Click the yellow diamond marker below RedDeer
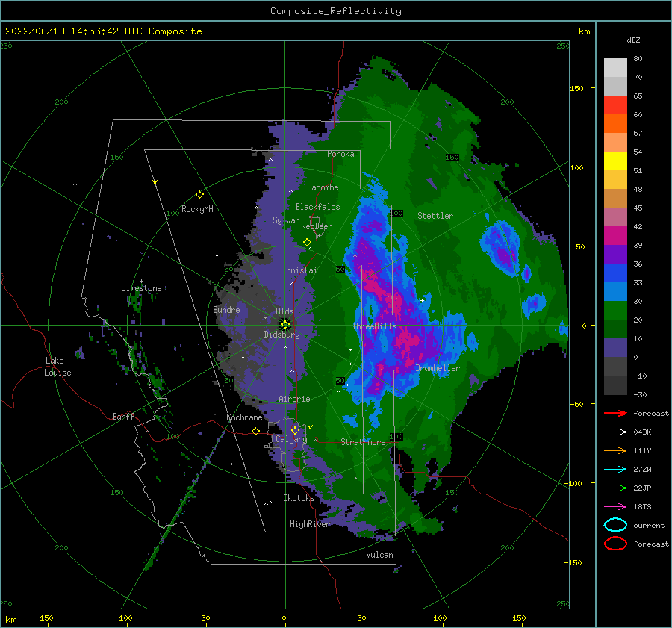Screen dimensions: 672x628 (308, 243)
